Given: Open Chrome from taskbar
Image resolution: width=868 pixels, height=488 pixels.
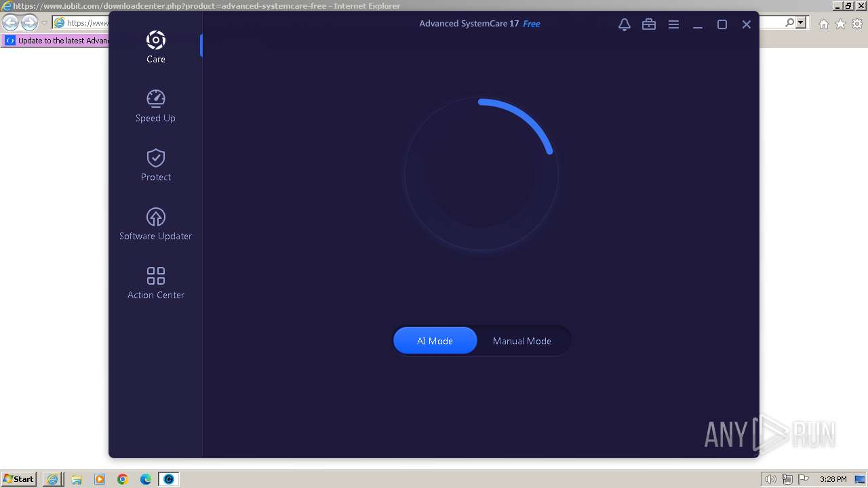Looking at the screenshot, I should coord(123,479).
